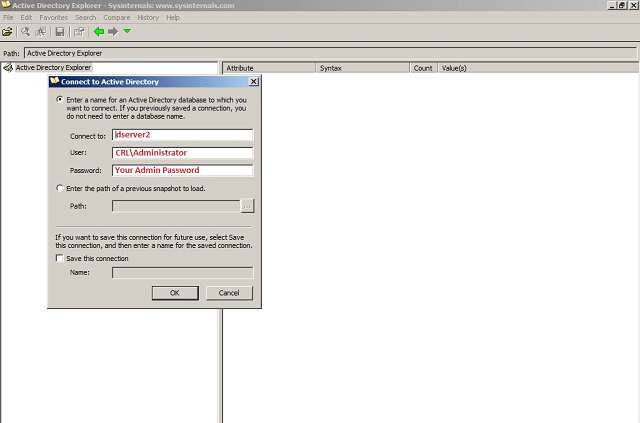Viewport: 640px width, 423px height.
Task: Select 'Enter the path of a previous snapshot' radio
Action: pos(60,188)
